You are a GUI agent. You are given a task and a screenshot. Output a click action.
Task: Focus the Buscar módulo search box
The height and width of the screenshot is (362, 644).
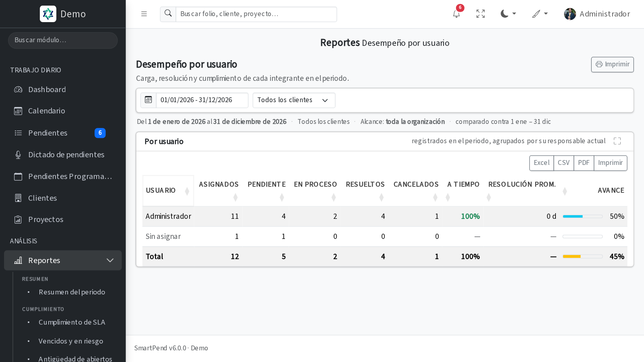pos(63,40)
